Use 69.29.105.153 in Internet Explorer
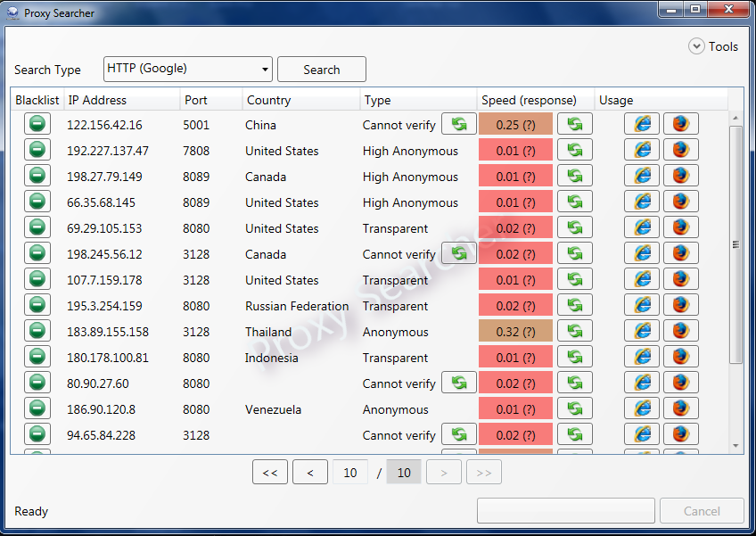This screenshot has width=756, height=536. click(642, 227)
